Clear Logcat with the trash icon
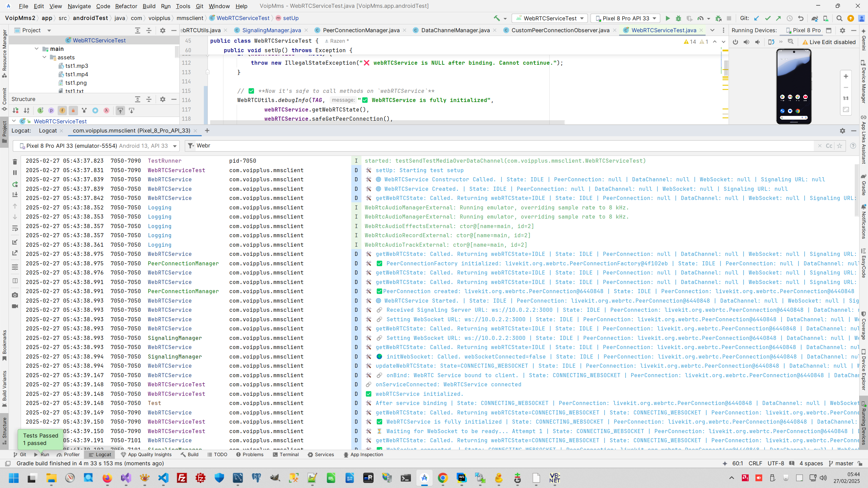This screenshot has width=868, height=488. (x=15, y=162)
